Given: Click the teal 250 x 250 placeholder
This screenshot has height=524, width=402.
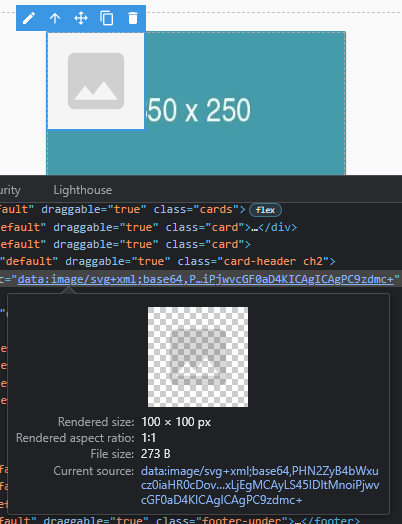Looking at the screenshot, I should (x=245, y=104).
